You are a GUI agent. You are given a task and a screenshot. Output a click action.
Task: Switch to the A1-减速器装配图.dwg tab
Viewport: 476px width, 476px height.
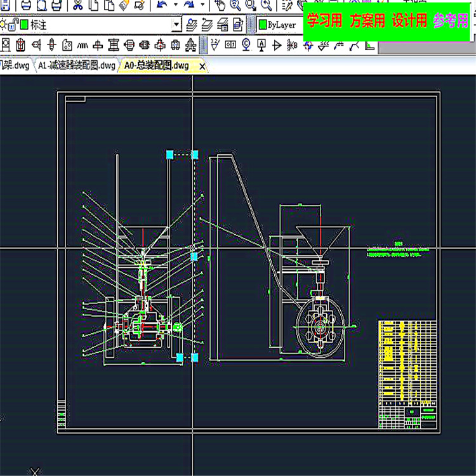77,65
